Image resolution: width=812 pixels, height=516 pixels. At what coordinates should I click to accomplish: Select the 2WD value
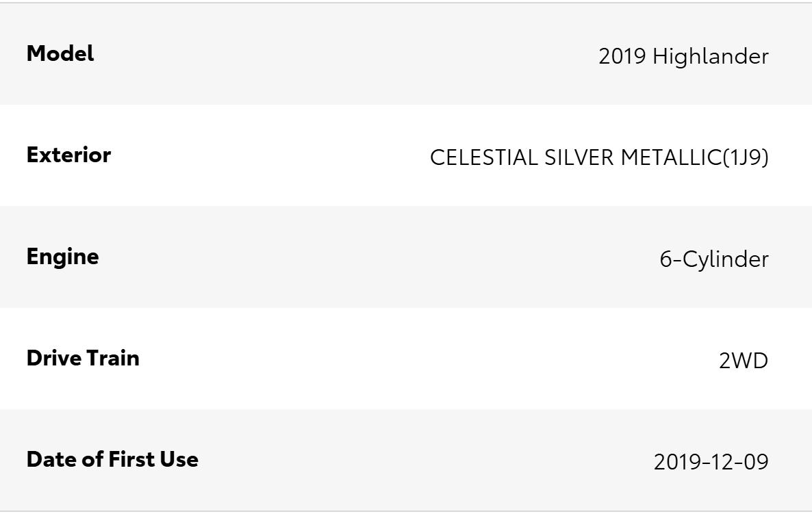pos(744,361)
